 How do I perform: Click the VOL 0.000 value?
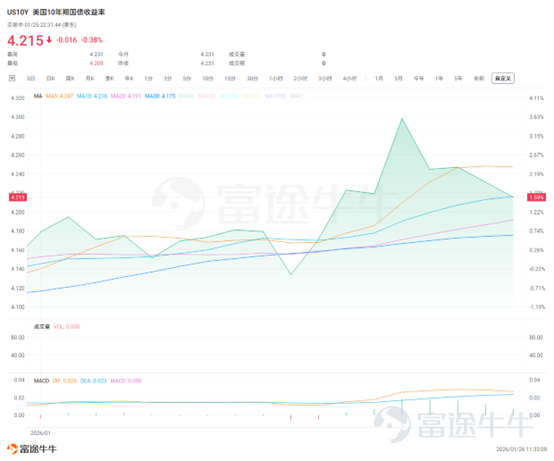[x=67, y=327]
